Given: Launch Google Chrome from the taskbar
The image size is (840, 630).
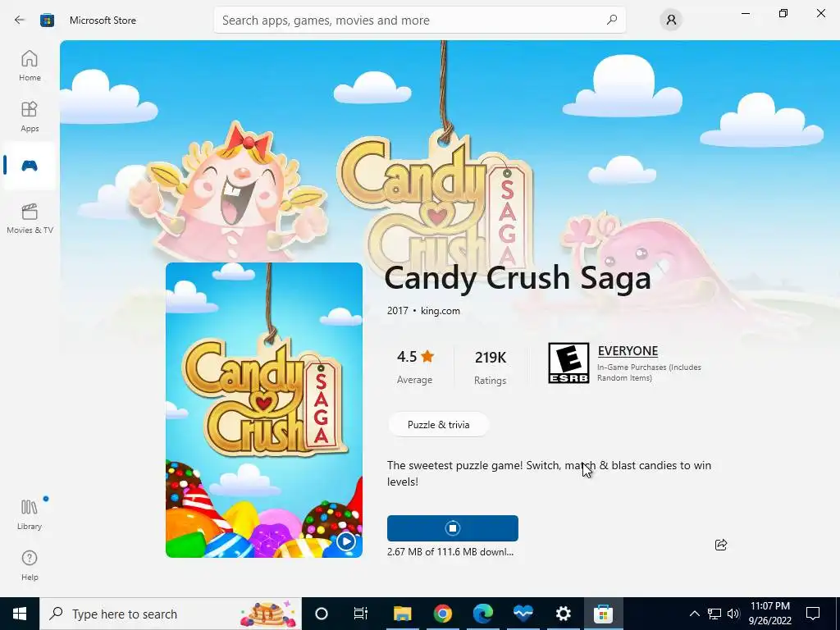Looking at the screenshot, I should 442,614.
